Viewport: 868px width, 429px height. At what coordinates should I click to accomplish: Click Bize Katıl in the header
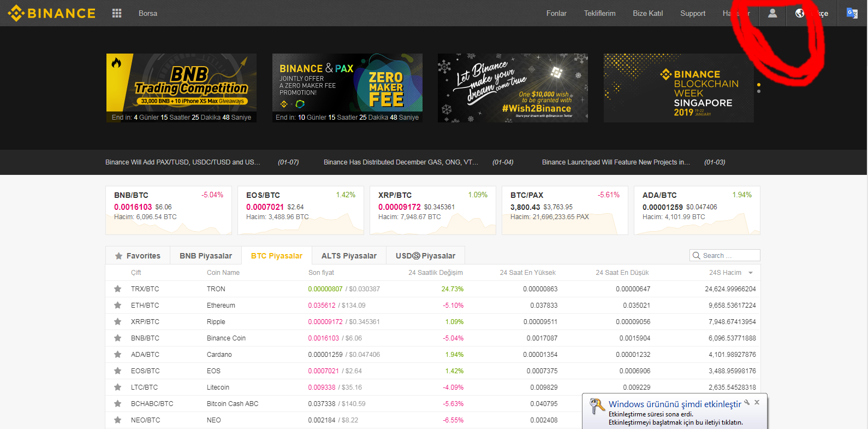tap(647, 13)
